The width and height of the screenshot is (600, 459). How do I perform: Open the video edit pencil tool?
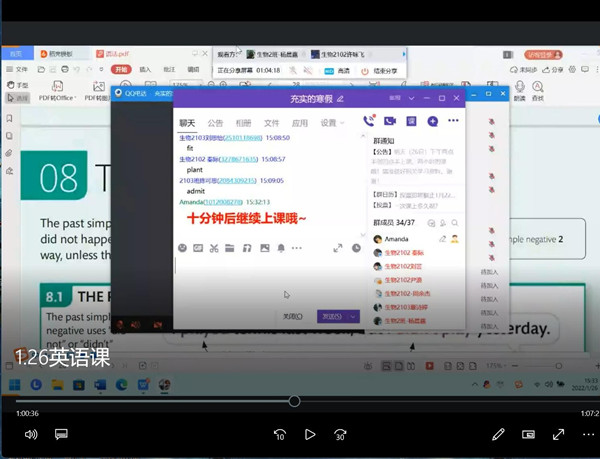tap(498, 434)
